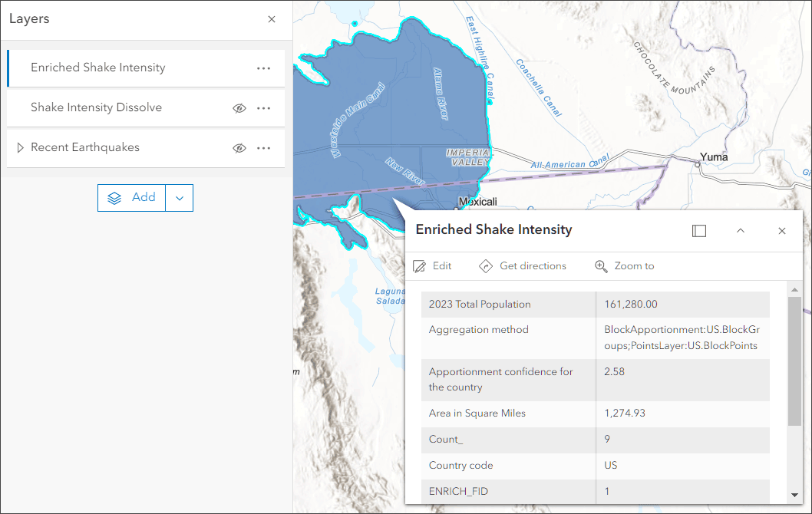
Task: Open options for Shake Intensity Dissolve layer
Action: coord(264,108)
